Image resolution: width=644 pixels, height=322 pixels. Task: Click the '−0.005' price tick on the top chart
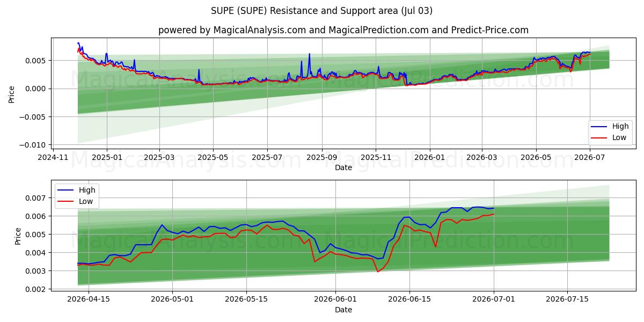click(x=34, y=117)
